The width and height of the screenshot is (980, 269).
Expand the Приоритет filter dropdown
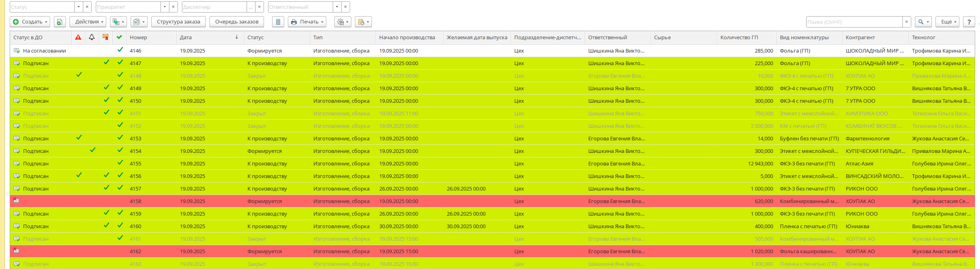click(x=165, y=7)
